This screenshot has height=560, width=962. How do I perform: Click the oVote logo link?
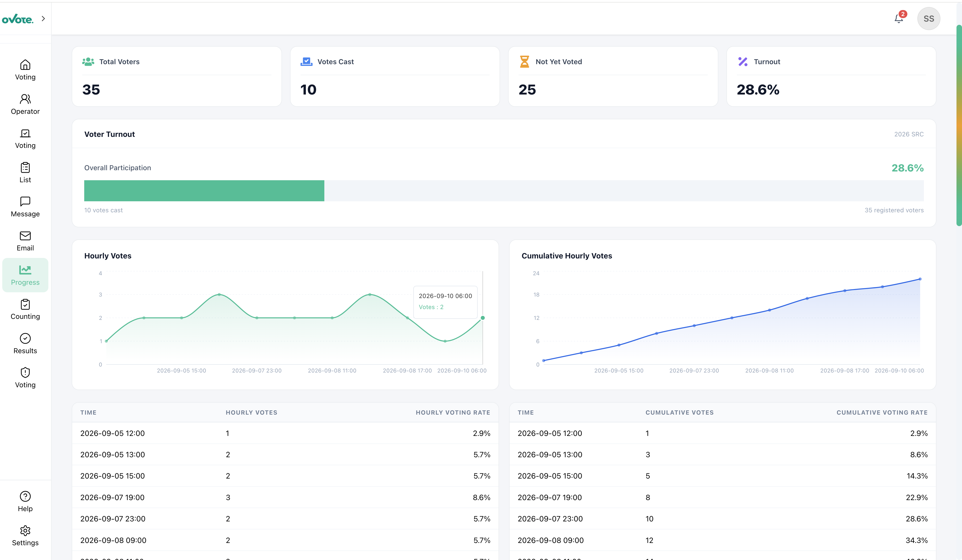coord(18,19)
